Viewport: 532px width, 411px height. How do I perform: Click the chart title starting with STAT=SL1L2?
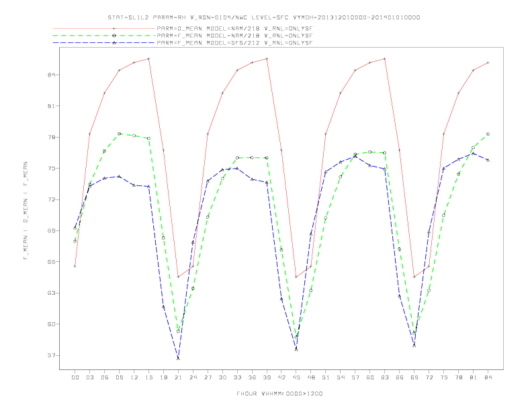(263, 17)
